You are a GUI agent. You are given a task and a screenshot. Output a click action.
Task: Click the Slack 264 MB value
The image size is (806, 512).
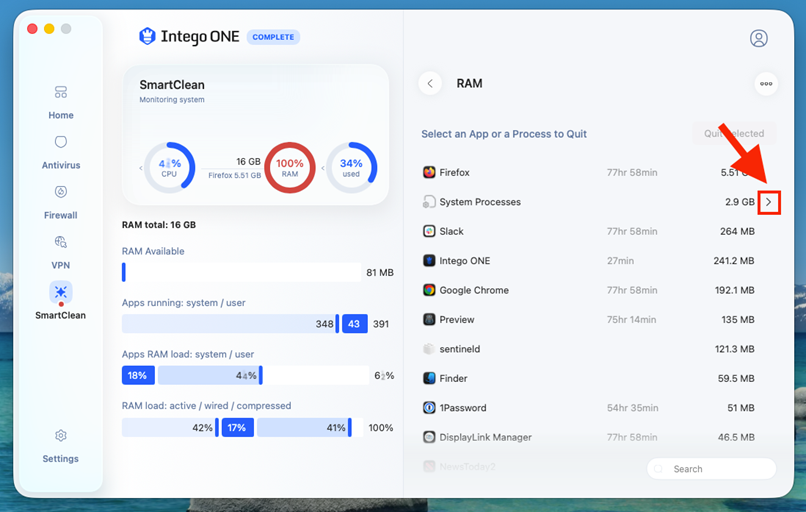pos(737,231)
